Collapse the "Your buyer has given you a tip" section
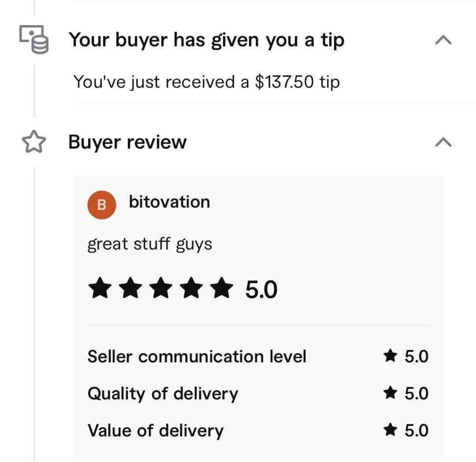This screenshot has height=462, width=476. [443, 40]
